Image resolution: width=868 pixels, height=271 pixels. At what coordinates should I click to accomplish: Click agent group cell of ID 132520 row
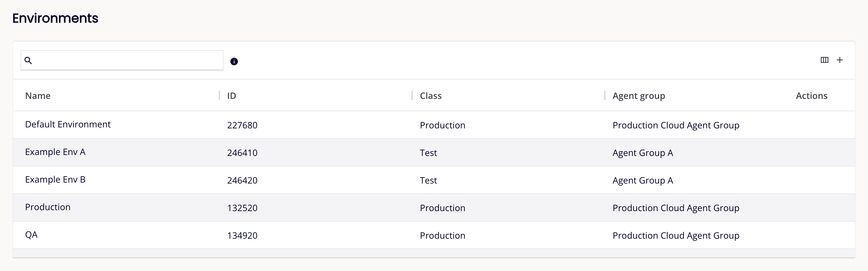(x=676, y=208)
